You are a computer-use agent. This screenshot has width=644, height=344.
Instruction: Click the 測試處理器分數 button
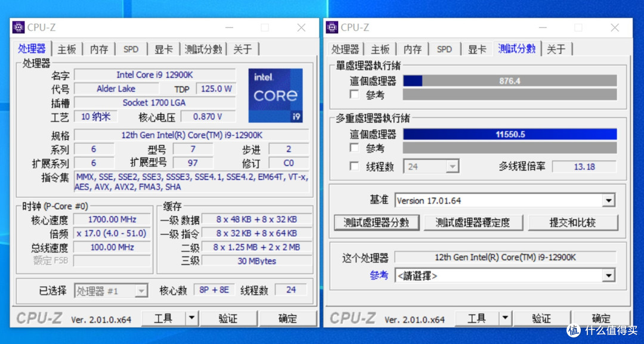click(x=376, y=222)
